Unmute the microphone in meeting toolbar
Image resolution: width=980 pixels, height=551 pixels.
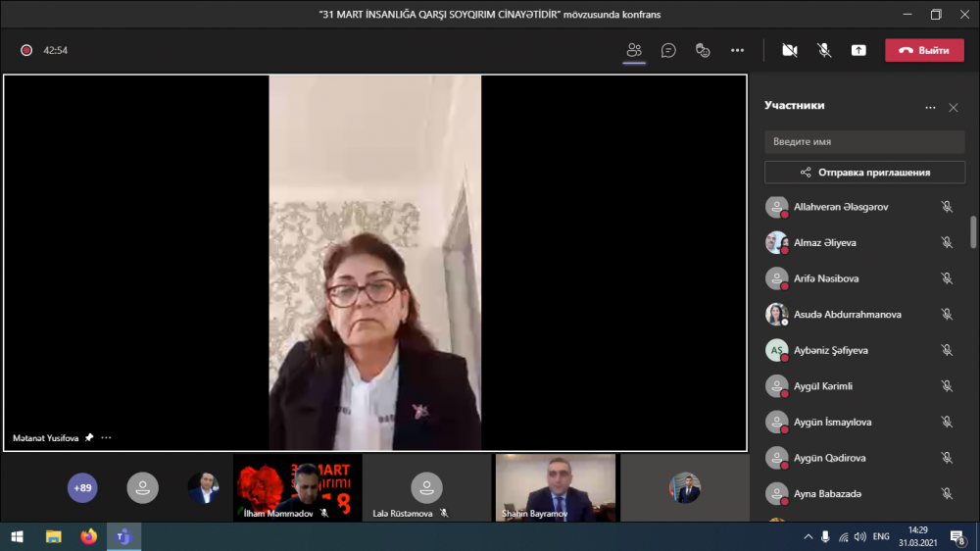point(824,50)
